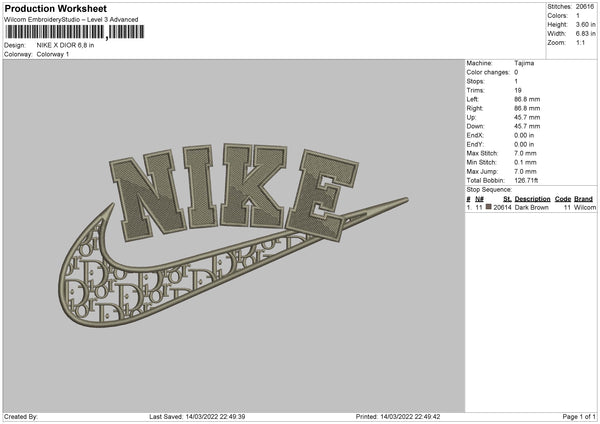
Task: Click the Machine value 'Tajima'
Action: 524,63
